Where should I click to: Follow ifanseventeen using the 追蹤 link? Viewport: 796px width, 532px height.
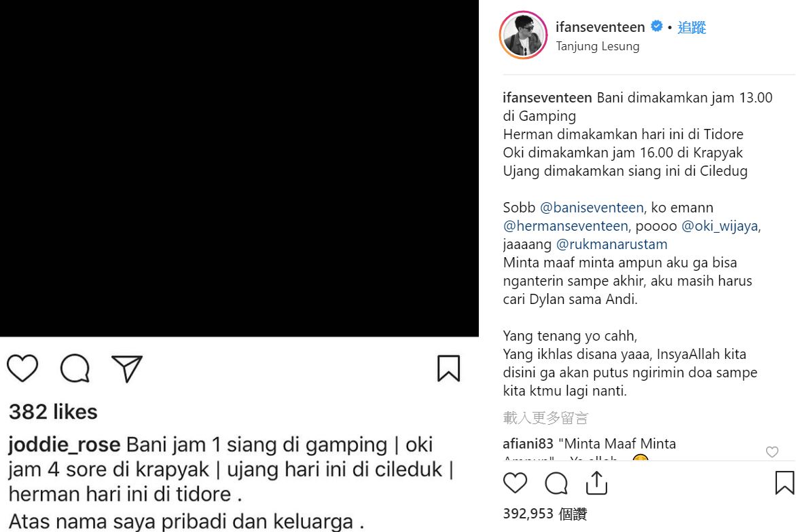click(x=691, y=27)
